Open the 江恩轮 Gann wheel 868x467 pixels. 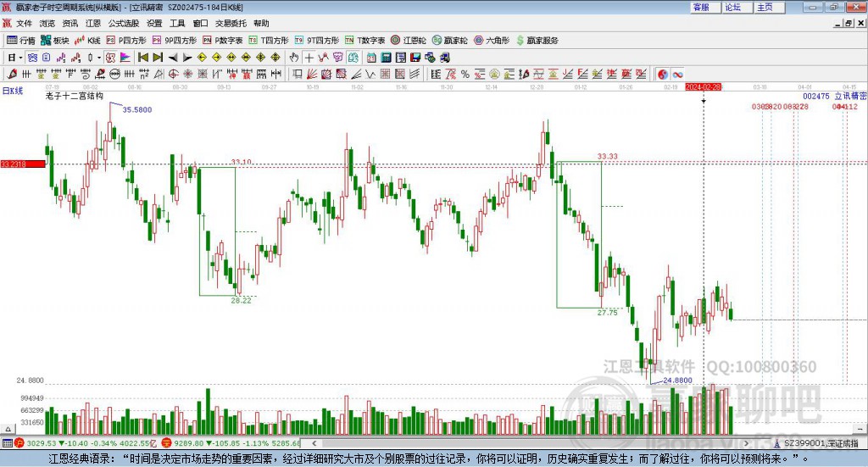pos(409,41)
